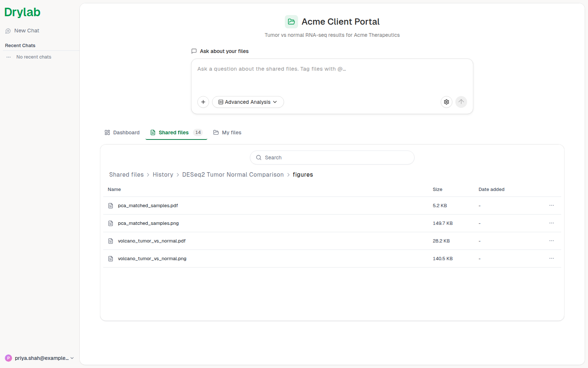Click the search magnifier icon

[259, 158]
